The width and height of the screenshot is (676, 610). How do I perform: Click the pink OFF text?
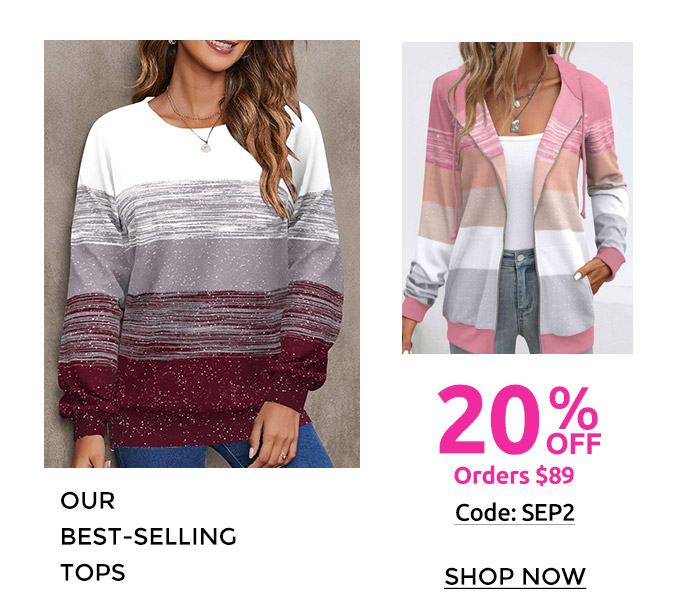574,444
